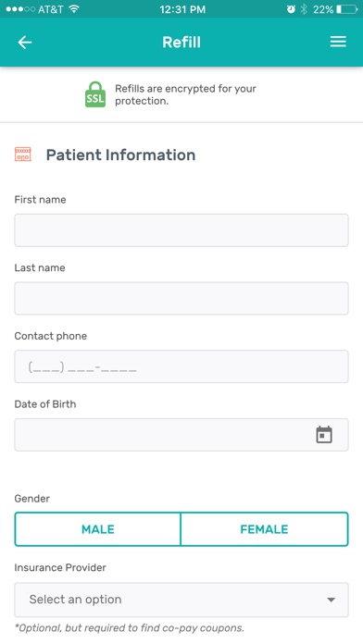Focus the First name field
The width and height of the screenshot is (363, 644).
[x=181, y=230]
